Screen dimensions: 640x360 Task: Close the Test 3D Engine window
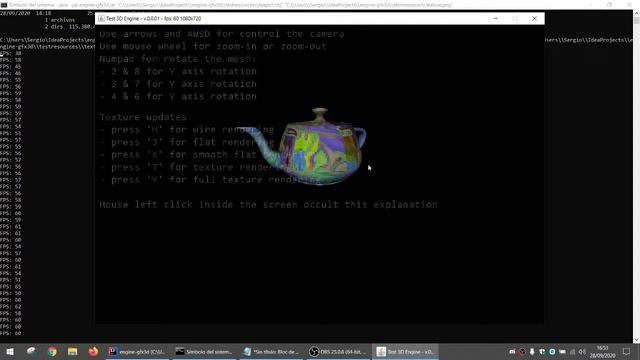tap(534, 18)
